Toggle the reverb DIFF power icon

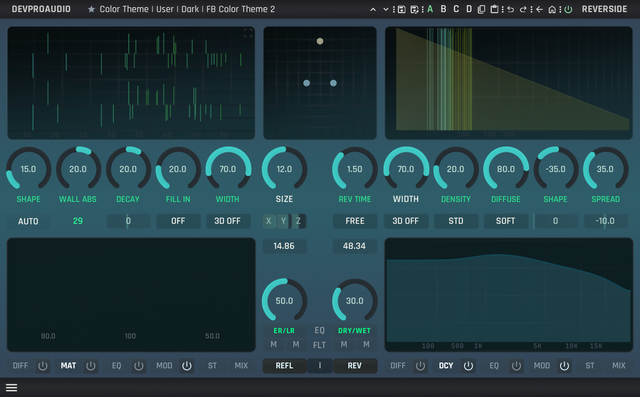[420, 366]
